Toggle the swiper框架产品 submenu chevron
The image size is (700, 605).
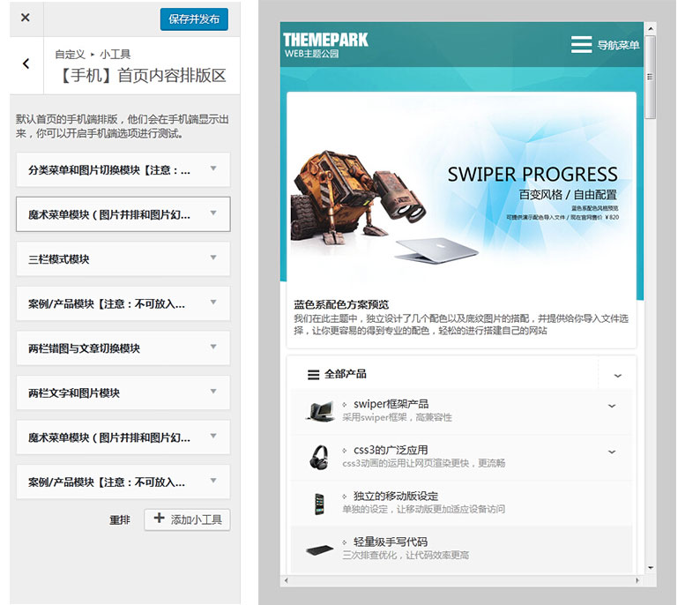612,406
